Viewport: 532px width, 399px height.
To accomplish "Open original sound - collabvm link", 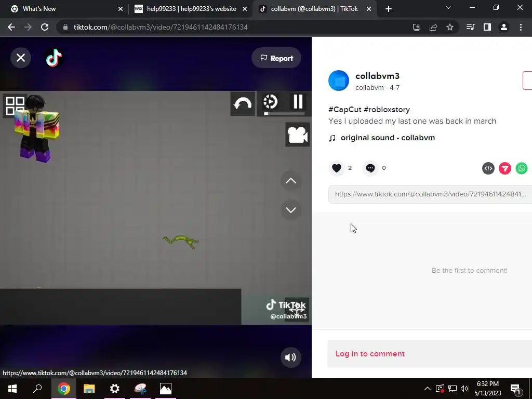I will (x=388, y=138).
